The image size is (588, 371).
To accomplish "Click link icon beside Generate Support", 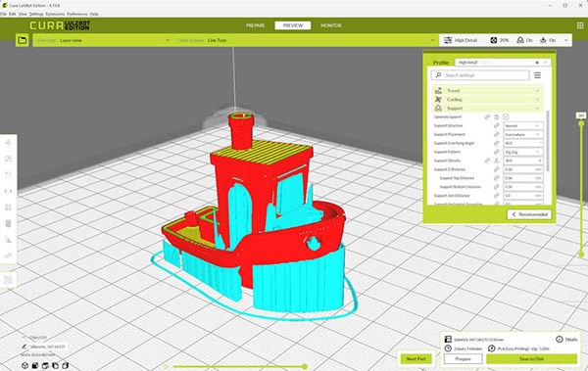I will (x=487, y=116).
